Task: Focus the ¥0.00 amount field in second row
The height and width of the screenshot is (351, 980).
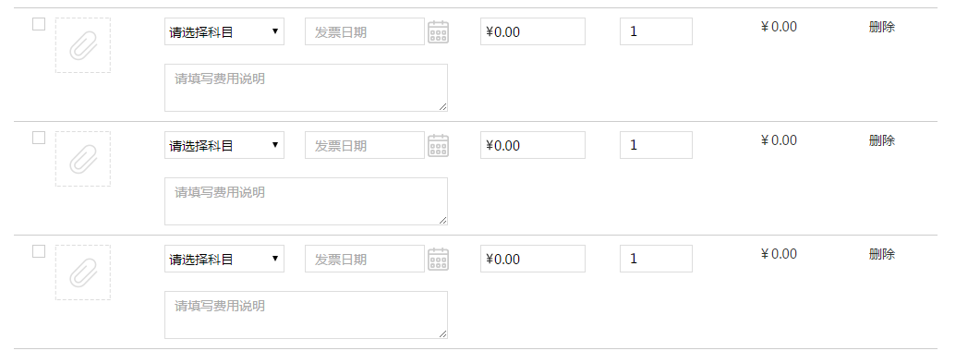Action: (533, 146)
